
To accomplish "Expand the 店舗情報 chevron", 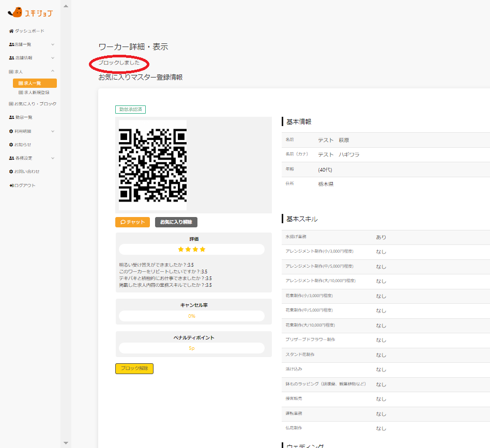I will point(53,58).
